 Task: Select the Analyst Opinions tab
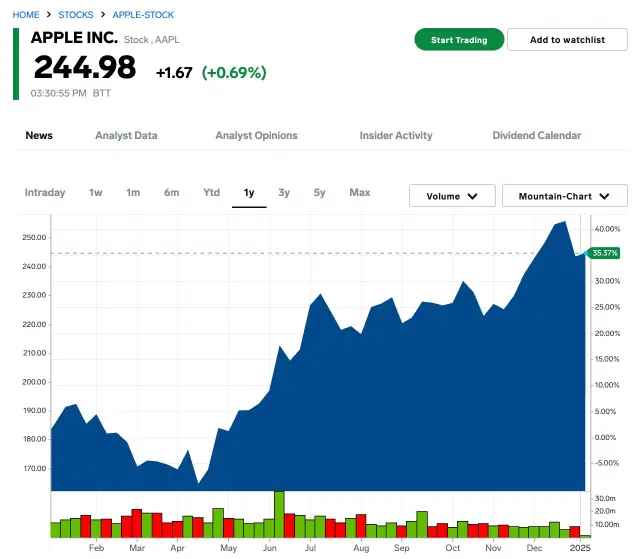pos(256,136)
